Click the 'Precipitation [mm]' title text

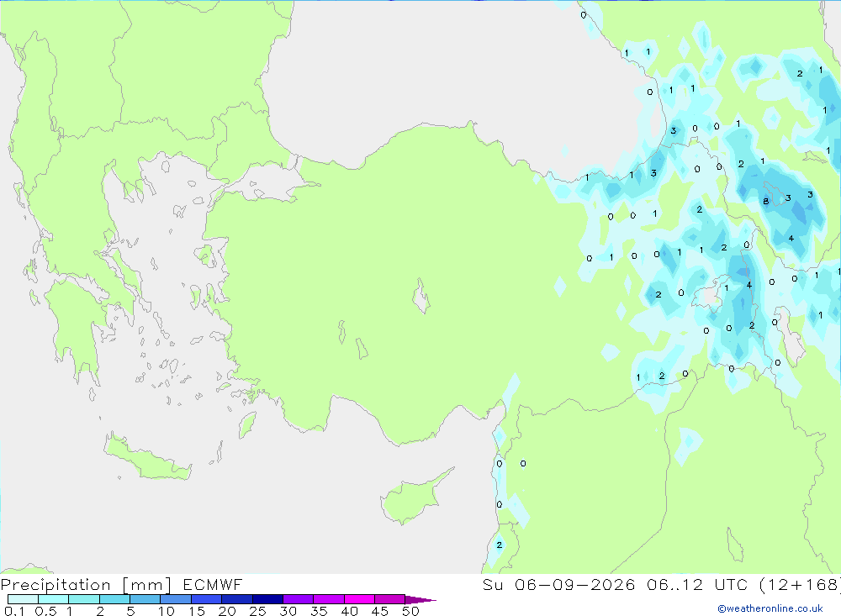point(86,585)
